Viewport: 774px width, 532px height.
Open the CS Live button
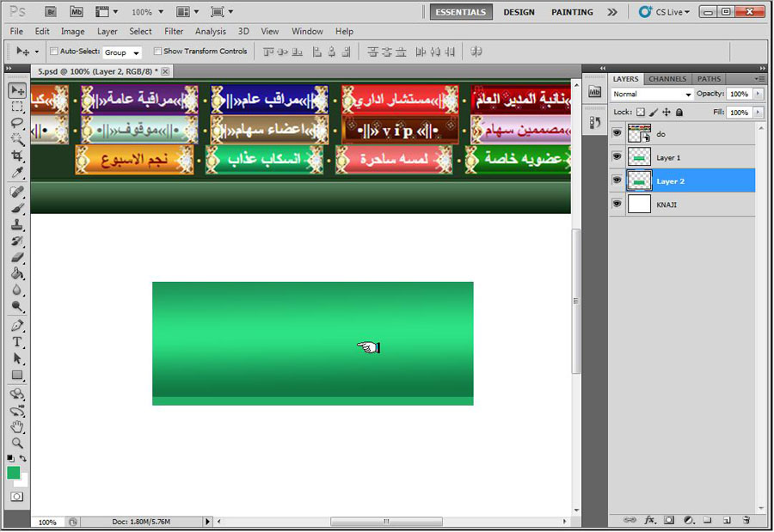[x=664, y=12]
